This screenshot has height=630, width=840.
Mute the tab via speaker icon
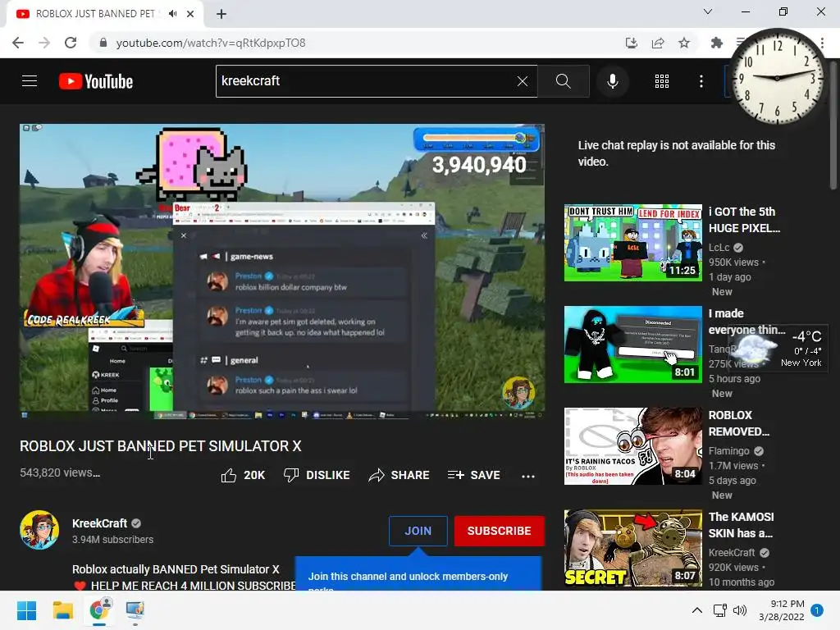coord(172,14)
